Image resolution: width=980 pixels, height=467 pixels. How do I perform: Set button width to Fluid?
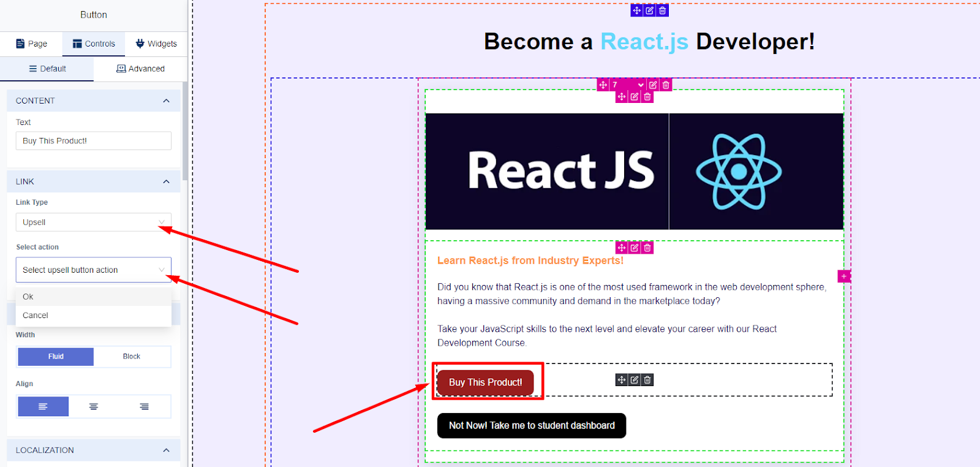coord(56,357)
